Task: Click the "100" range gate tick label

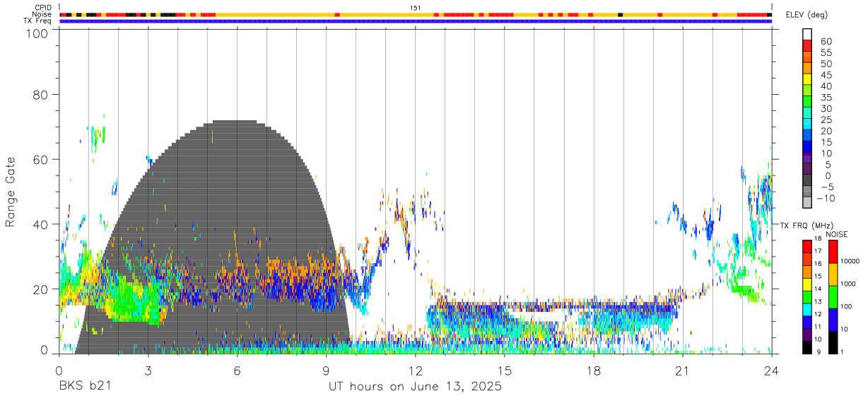Action: 37,33
